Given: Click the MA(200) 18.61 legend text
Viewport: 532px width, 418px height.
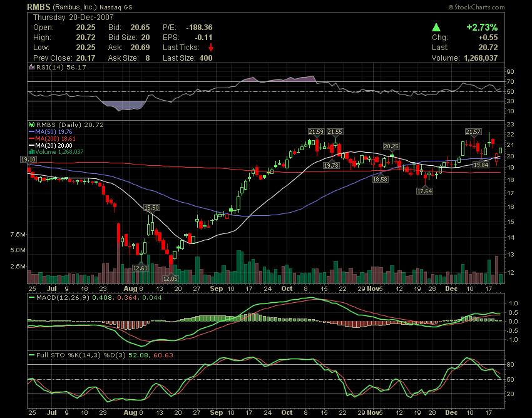Looking at the screenshot, I should pos(55,138).
